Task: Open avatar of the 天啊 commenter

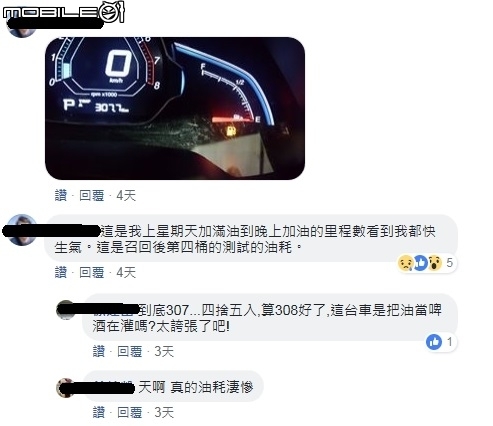Action: 66,388
